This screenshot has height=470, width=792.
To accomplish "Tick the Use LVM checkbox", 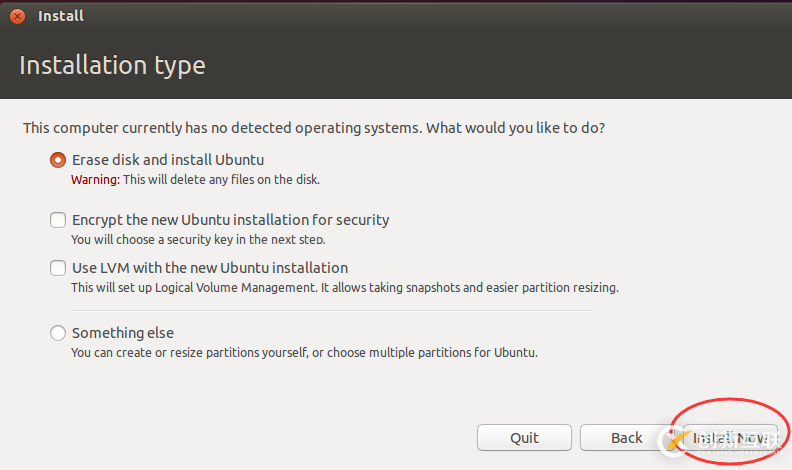I will [x=58, y=268].
